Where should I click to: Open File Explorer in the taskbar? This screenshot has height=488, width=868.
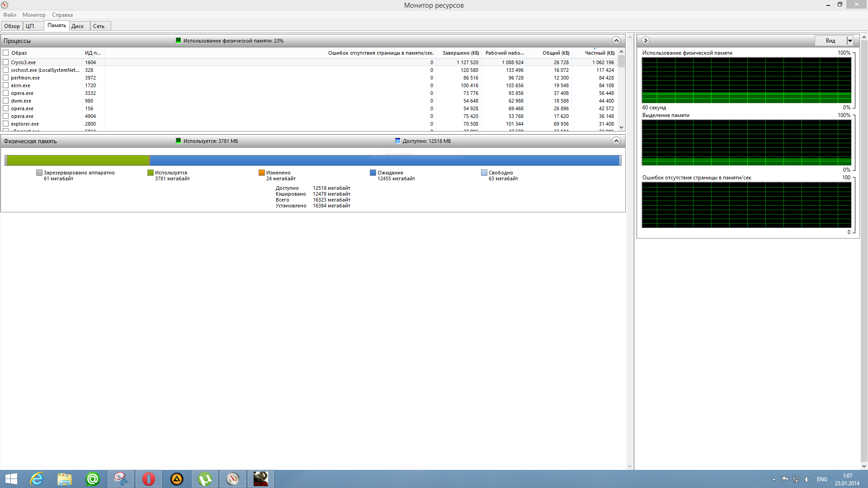pos(65,479)
